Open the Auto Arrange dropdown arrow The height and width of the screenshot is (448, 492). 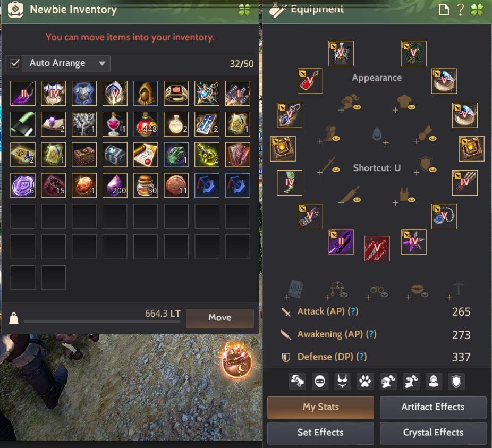coord(102,63)
